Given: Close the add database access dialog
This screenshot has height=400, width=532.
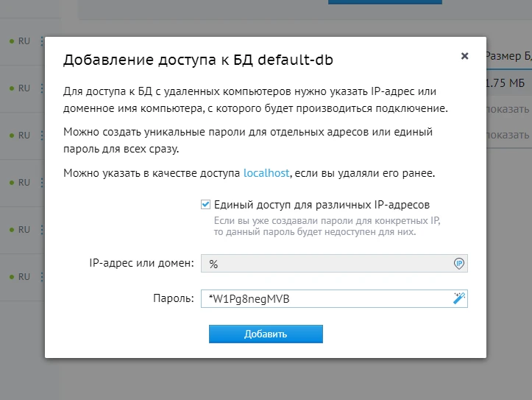Looking at the screenshot, I should (464, 56).
